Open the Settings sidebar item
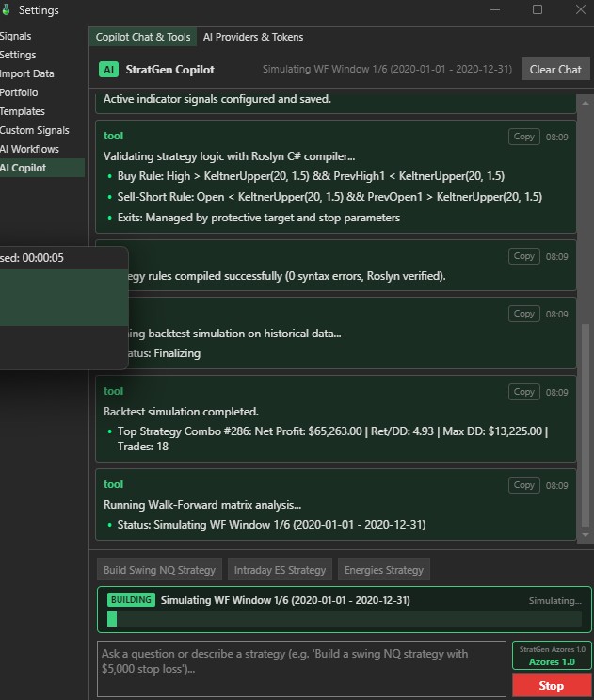This screenshot has width=594, height=700. [x=18, y=55]
